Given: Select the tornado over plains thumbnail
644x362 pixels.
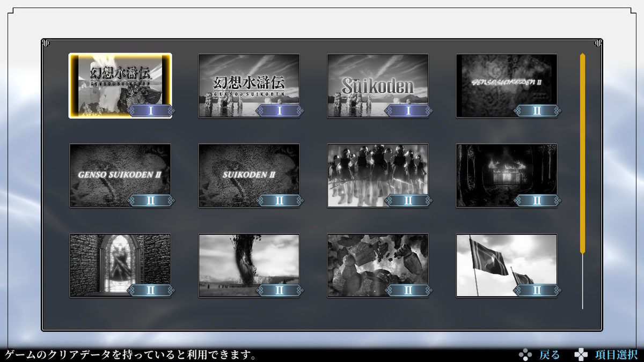Looking at the screenshot, I should click(249, 265).
